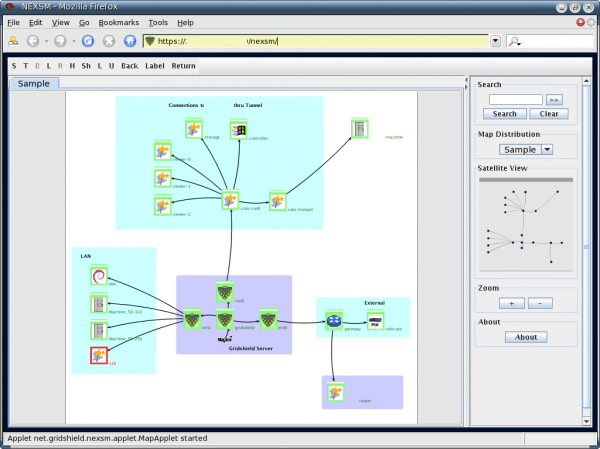Image resolution: width=600 pixels, height=449 pixels.
Task: Select the colo-pix firewall icon
Action: point(375,322)
